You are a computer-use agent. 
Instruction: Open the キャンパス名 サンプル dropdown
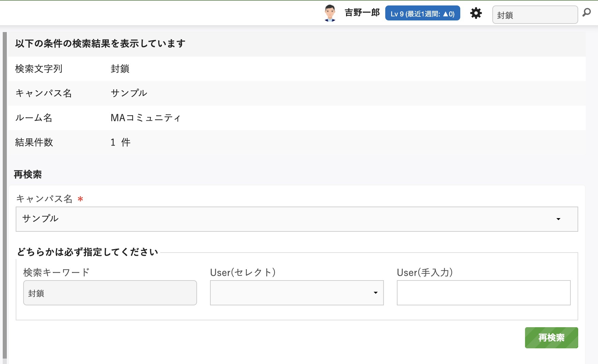pyautogui.click(x=297, y=219)
